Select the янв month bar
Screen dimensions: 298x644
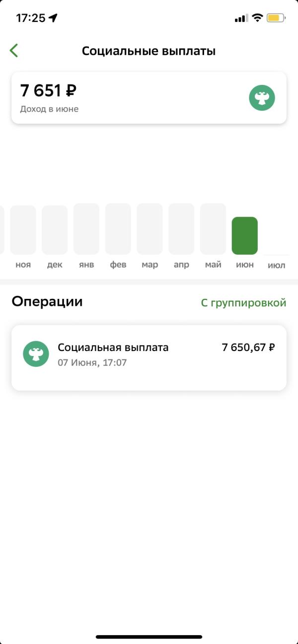[86, 229]
